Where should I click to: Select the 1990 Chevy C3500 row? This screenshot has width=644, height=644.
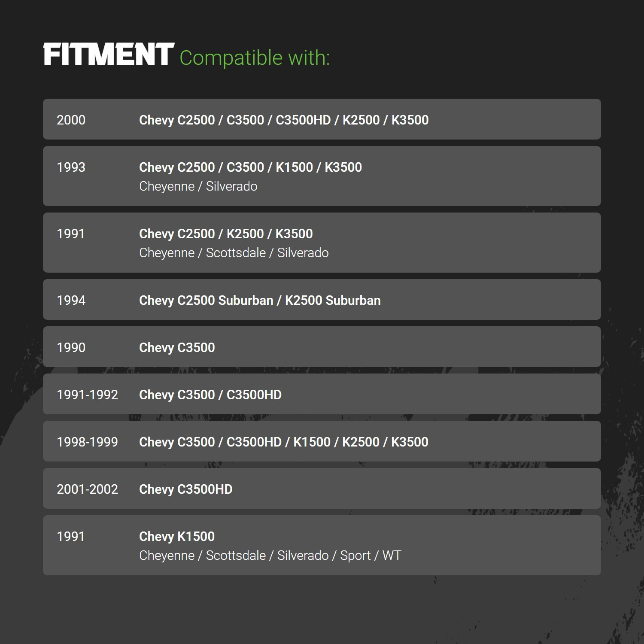(x=322, y=347)
